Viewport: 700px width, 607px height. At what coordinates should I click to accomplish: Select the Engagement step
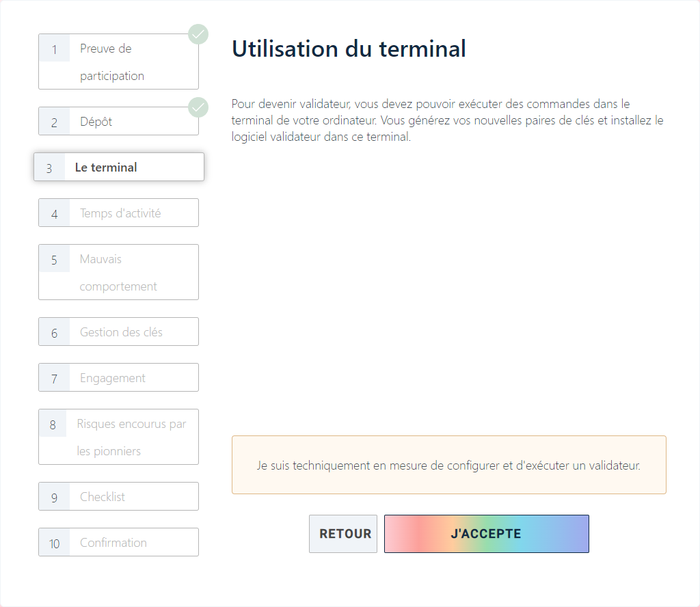118,378
